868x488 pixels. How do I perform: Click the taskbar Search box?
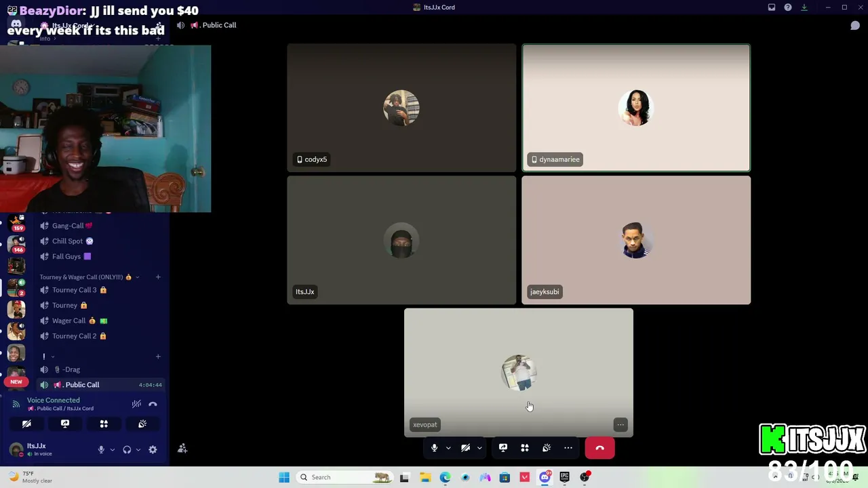point(346,477)
